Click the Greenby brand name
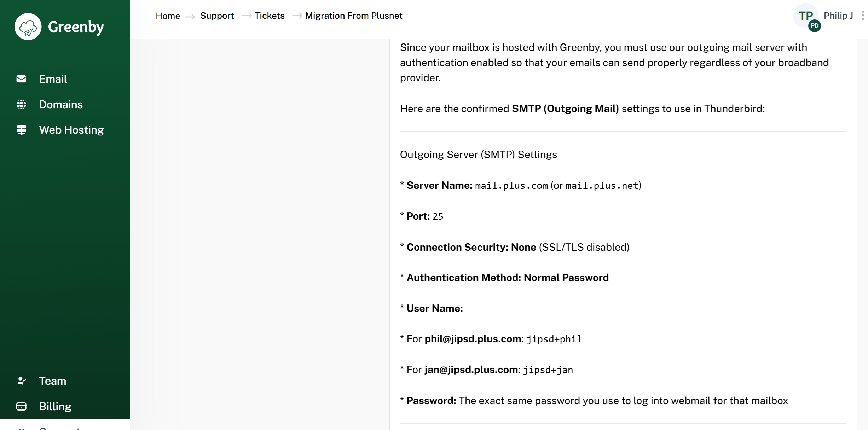Screen dimensions: 868x430 [76, 27]
